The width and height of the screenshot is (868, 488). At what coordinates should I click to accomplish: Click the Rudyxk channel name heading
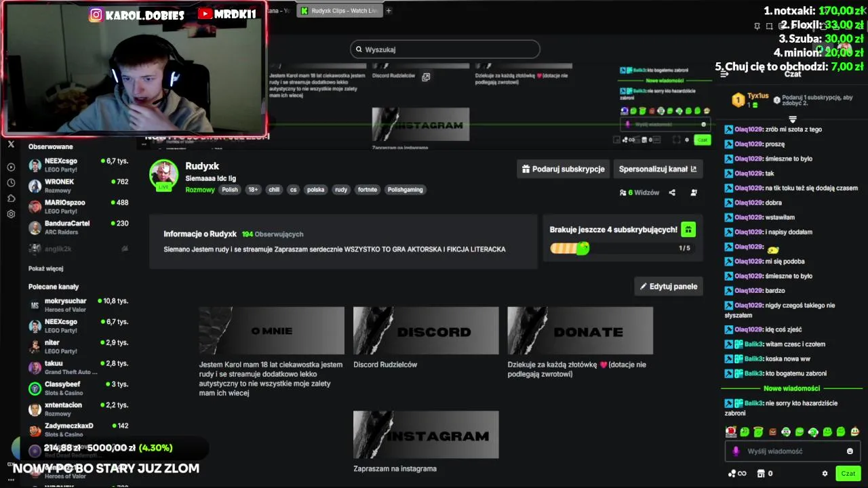tap(202, 166)
